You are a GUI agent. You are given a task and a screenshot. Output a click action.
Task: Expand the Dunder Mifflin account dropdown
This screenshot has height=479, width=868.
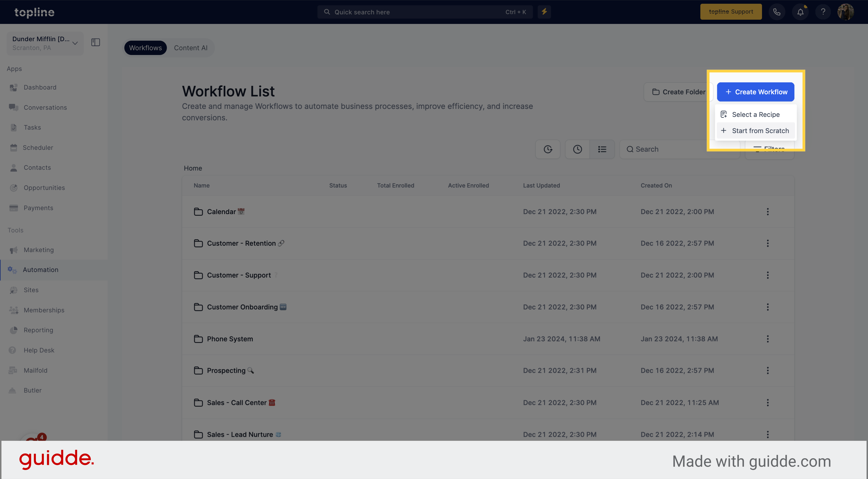pyautogui.click(x=75, y=43)
